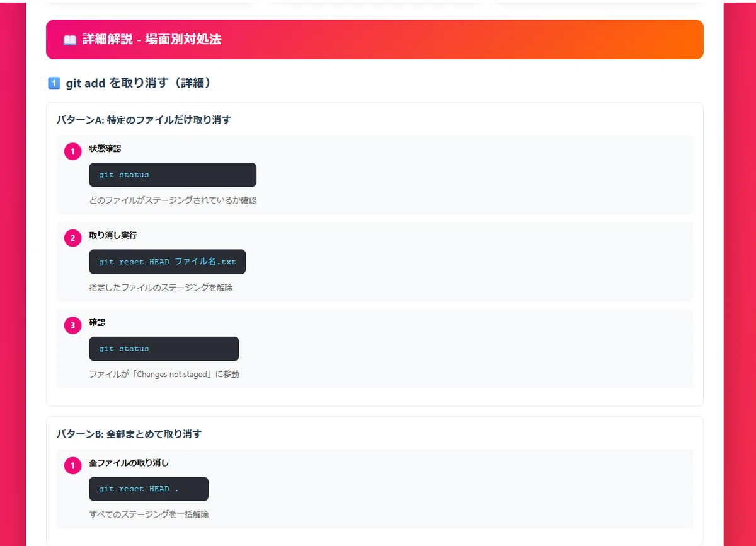Click the note どのファイルがステージングされているか確認
Screen dimensions: 756x546
[x=173, y=200]
